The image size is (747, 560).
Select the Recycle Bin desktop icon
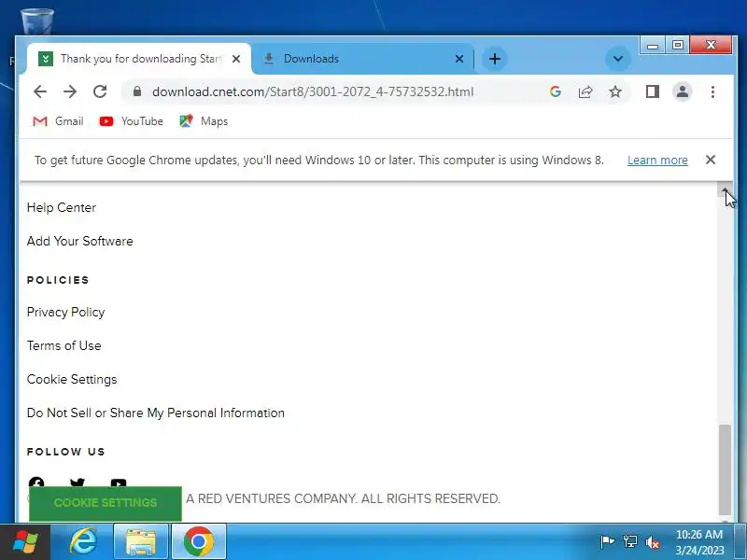point(37,21)
